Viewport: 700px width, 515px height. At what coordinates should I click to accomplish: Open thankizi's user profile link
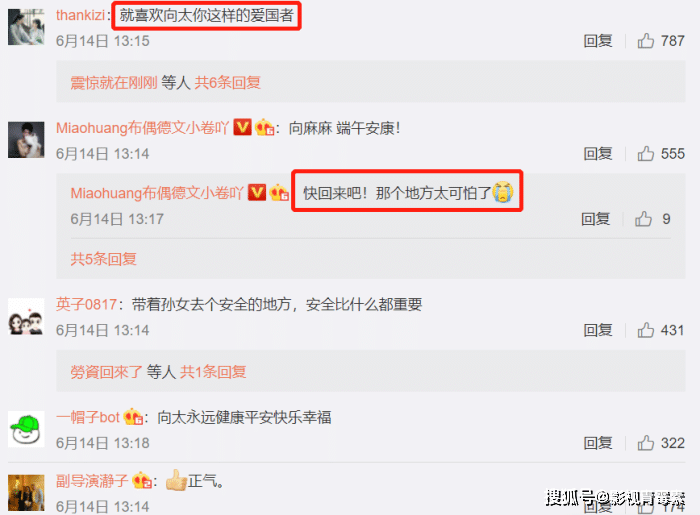pos(80,15)
